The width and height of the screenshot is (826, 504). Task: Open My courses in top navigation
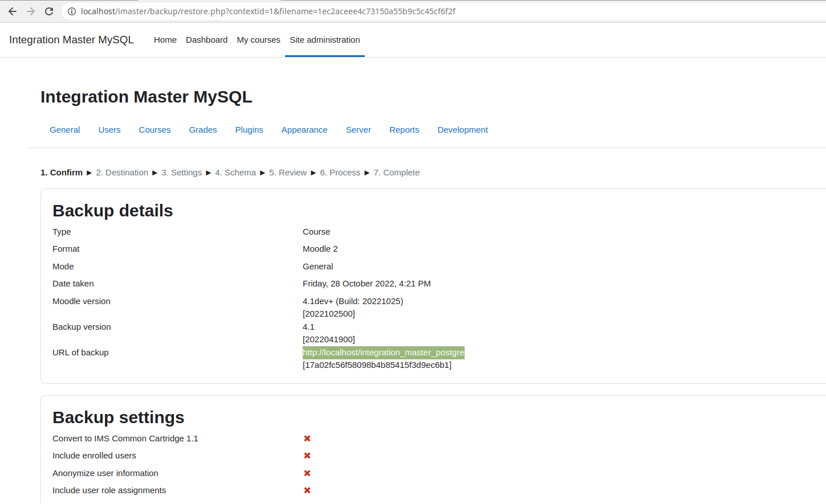click(x=259, y=40)
